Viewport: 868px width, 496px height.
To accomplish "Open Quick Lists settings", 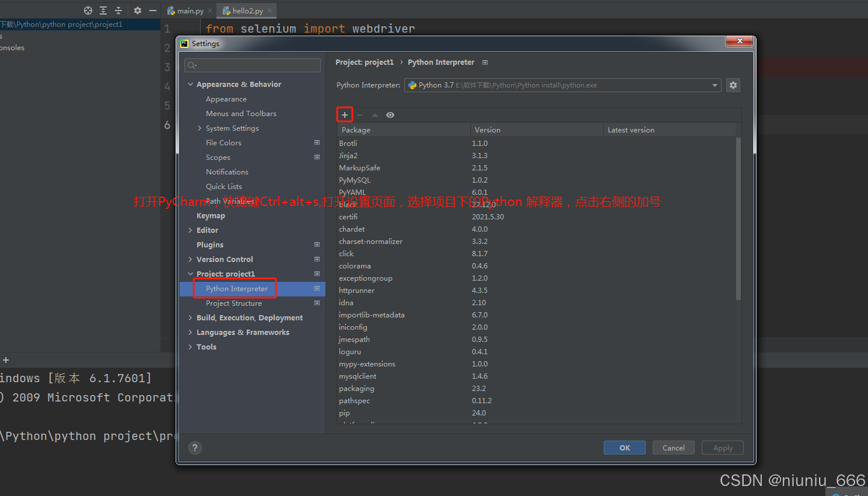I will coord(224,187).
